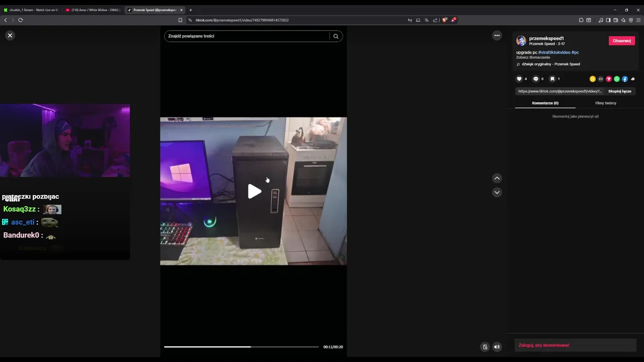This screenshot has height=362, width=644.
Task: Click the browser forward arrow
Action: (x=13, y=20)
